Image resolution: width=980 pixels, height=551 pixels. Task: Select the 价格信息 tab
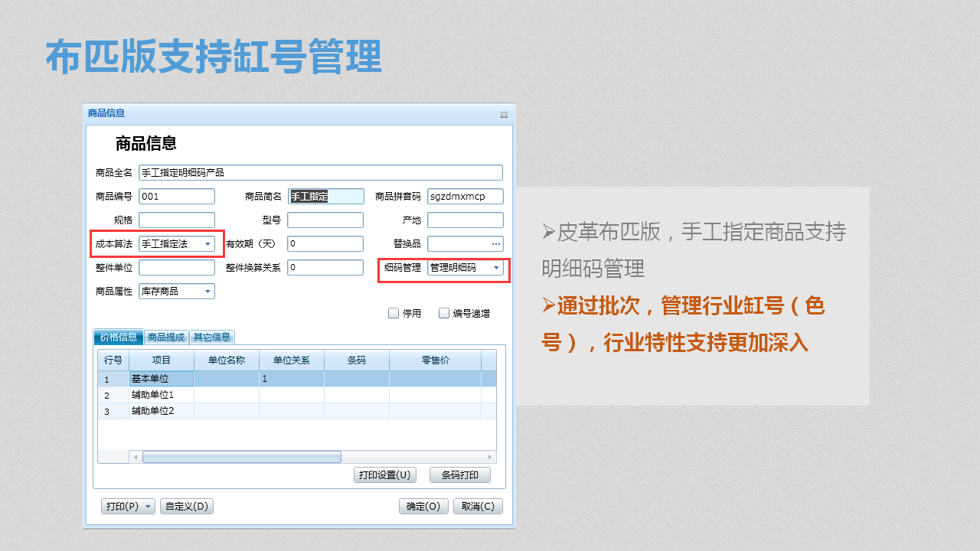pos(119,337)
